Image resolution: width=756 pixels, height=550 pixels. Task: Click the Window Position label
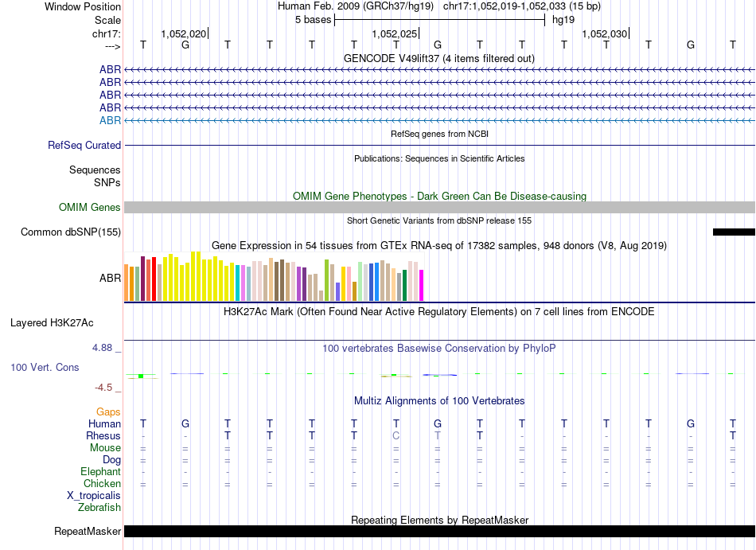click(x=83, y=6)
